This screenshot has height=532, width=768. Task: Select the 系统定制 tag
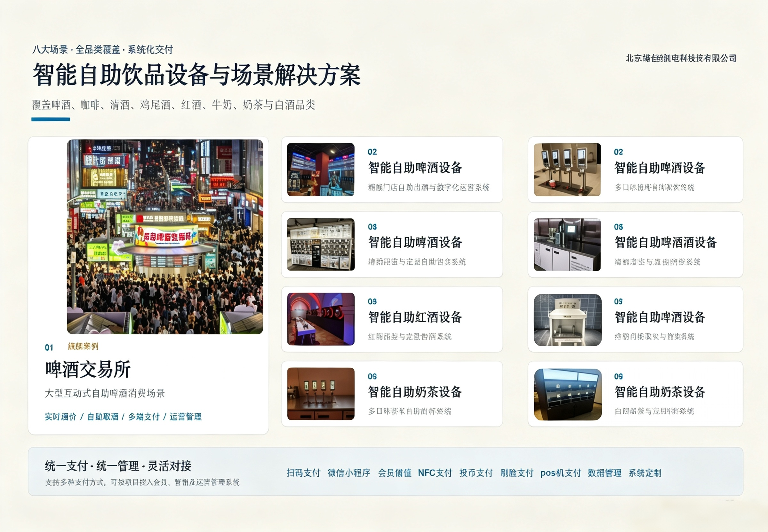645,473
